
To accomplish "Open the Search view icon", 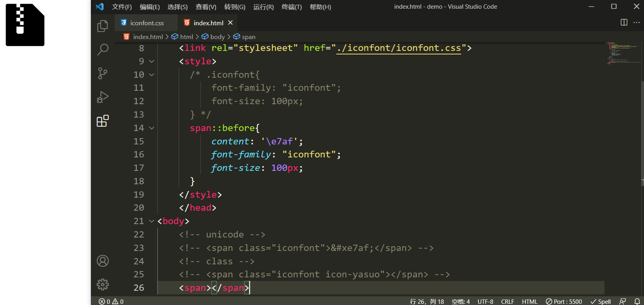I will point(103,50).
